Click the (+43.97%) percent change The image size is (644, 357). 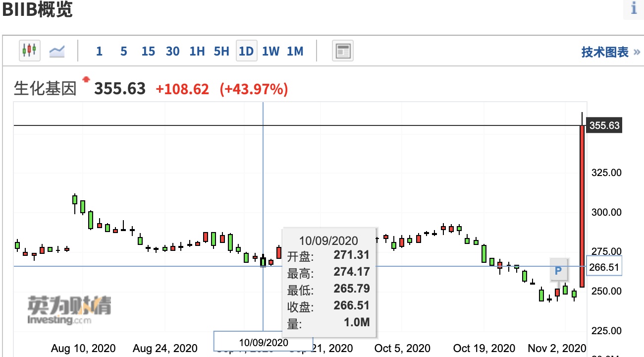coord(254,89)
